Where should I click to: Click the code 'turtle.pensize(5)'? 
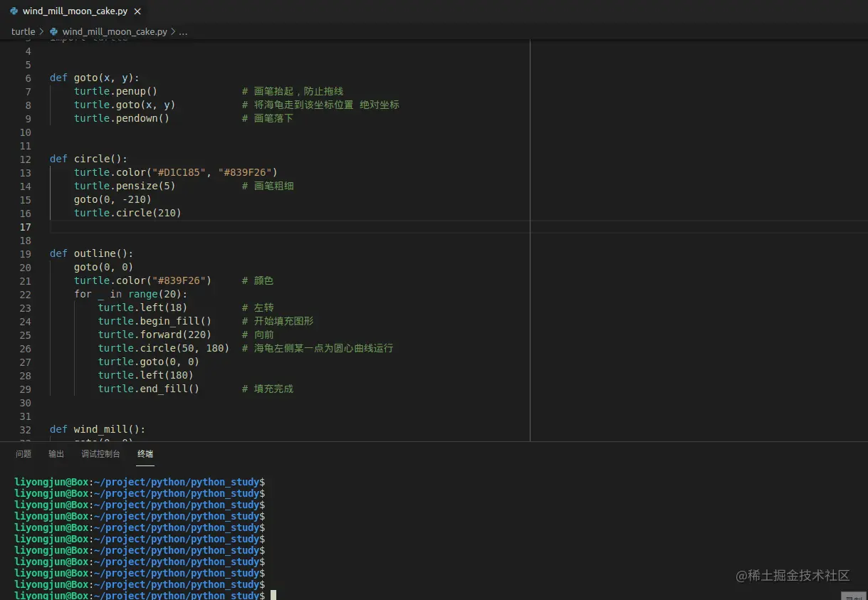tap(125, 186)
